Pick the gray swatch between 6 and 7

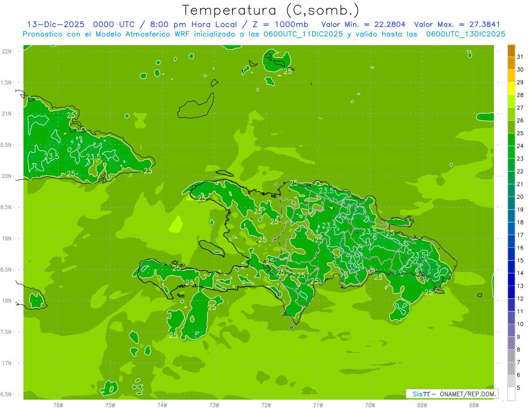[x=511, y=369]
